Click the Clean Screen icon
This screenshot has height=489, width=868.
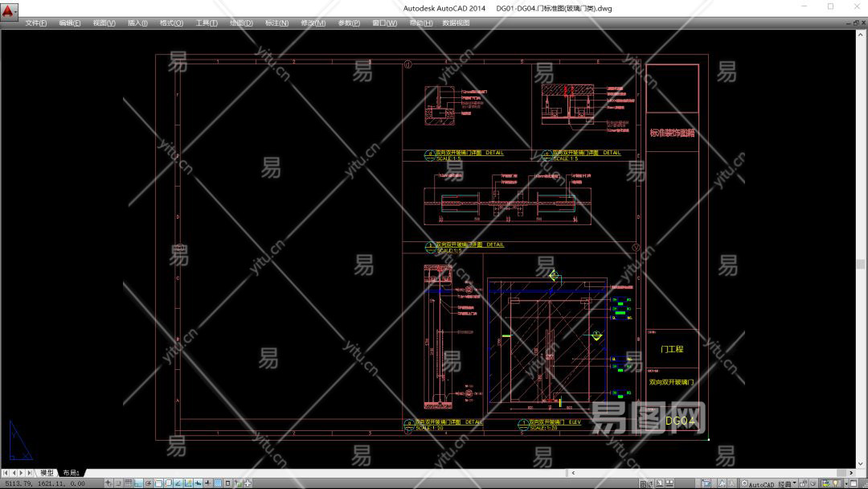tap(854, 483)
